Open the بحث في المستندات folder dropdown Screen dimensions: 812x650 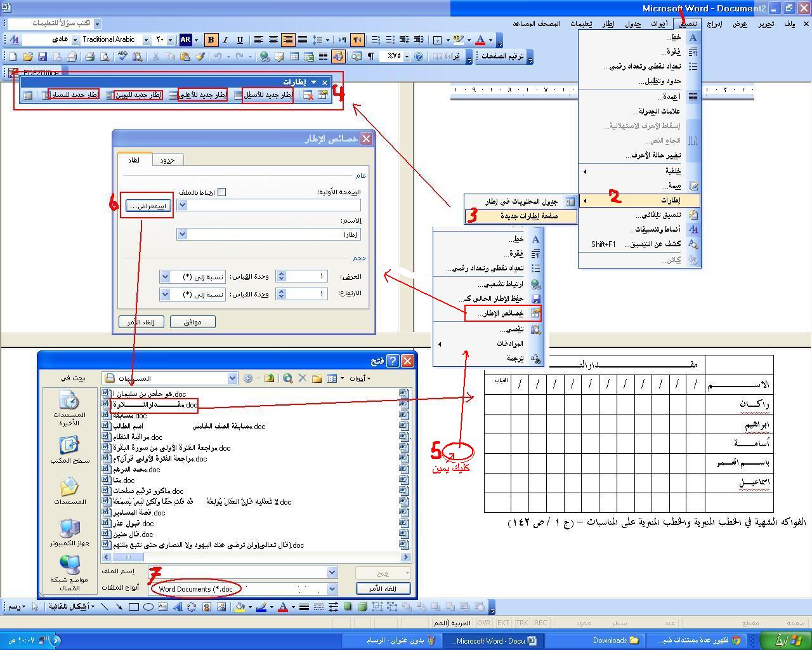point(232,378)
